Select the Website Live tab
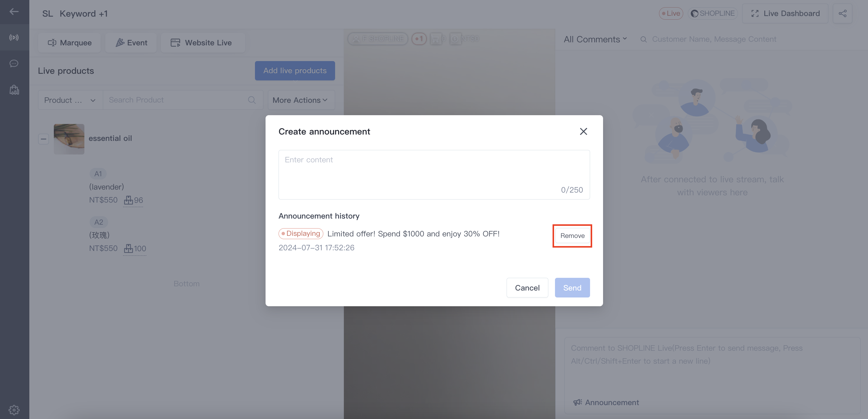Viewport: 868px width, 419px height. click(203, 43)
